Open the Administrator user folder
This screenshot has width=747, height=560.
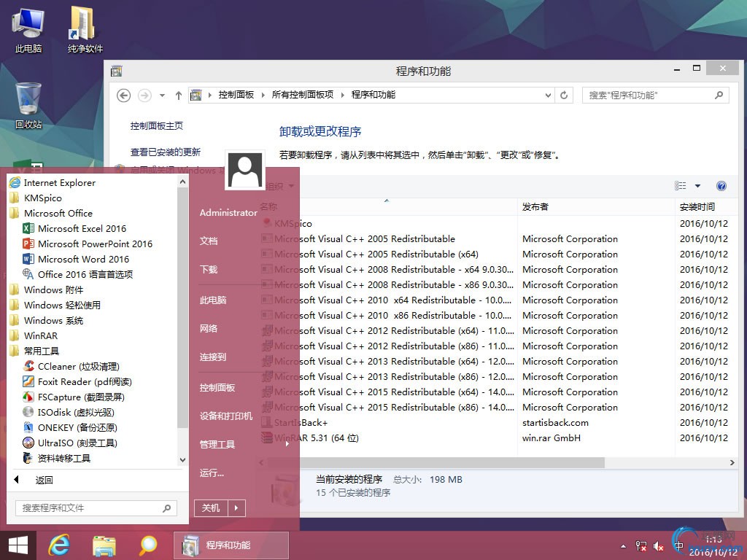pos(228,213)
